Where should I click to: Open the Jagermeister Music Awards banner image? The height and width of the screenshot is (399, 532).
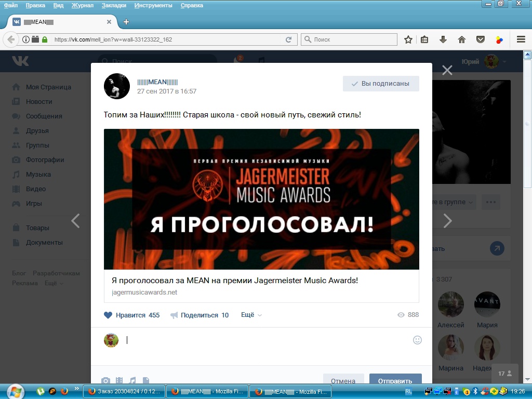[x=262, y=199]
